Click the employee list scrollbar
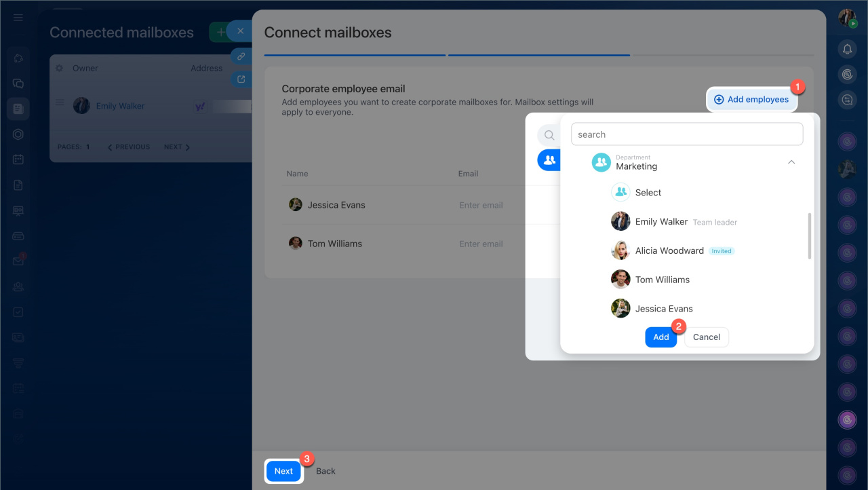 pos(809,235)
